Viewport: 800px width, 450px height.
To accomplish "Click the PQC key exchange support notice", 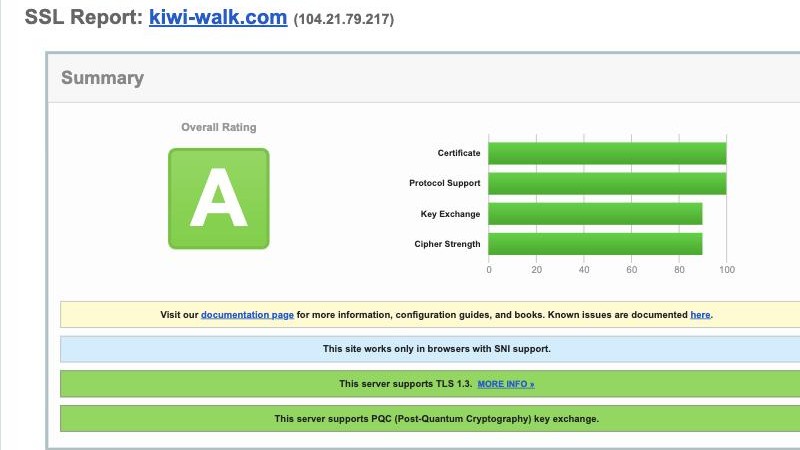I will tap(437, 419).
